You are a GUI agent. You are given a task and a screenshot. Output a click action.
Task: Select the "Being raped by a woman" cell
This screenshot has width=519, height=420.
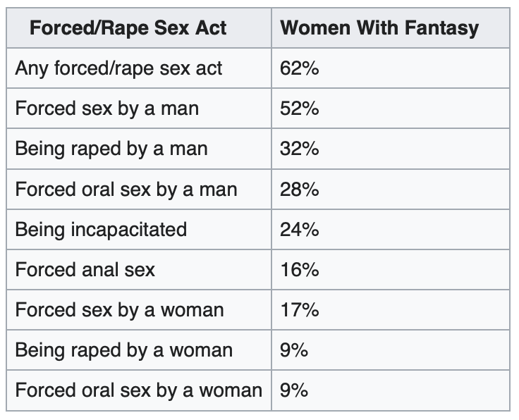click(x=123, y=350)
